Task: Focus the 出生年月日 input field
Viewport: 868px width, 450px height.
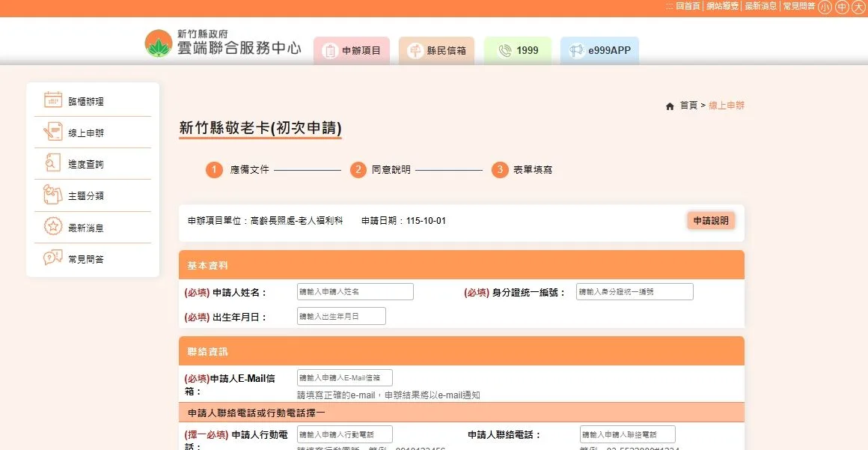Action: point(341,316)
